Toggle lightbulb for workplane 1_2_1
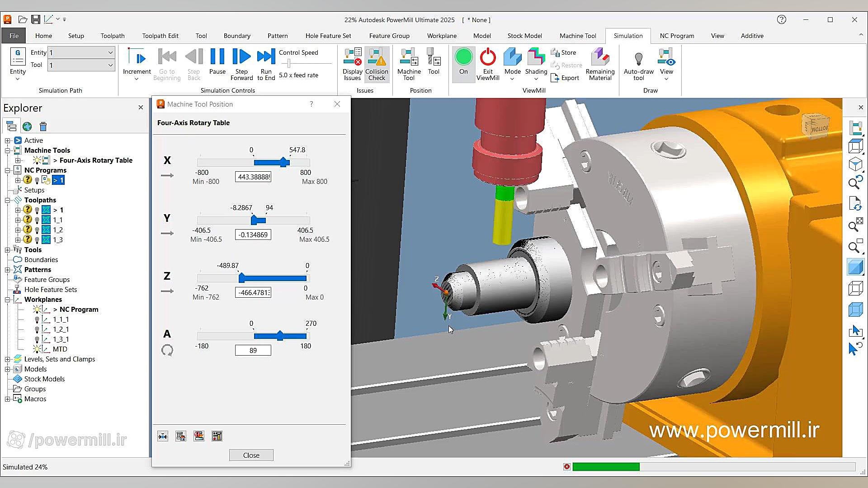The image size is (868, 488). [37, 329]
